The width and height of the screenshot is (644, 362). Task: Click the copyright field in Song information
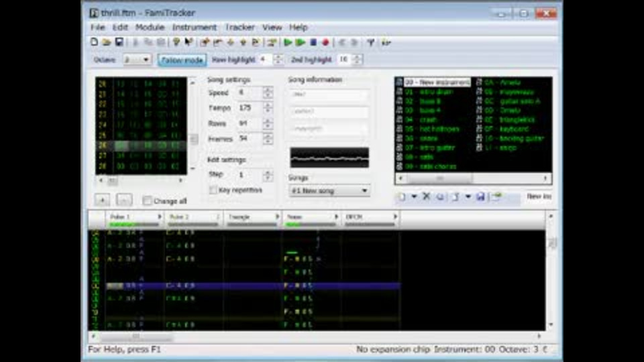[x=329, y=129]
